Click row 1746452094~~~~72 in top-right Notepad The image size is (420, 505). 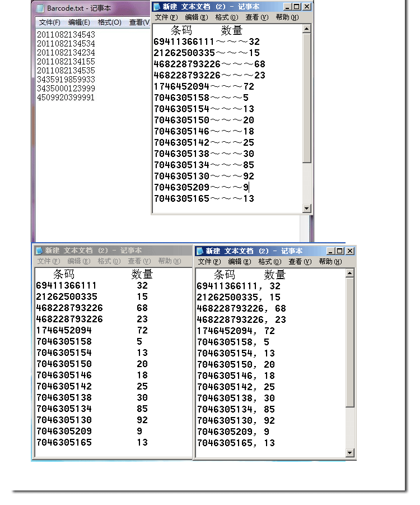coord(204,86)
